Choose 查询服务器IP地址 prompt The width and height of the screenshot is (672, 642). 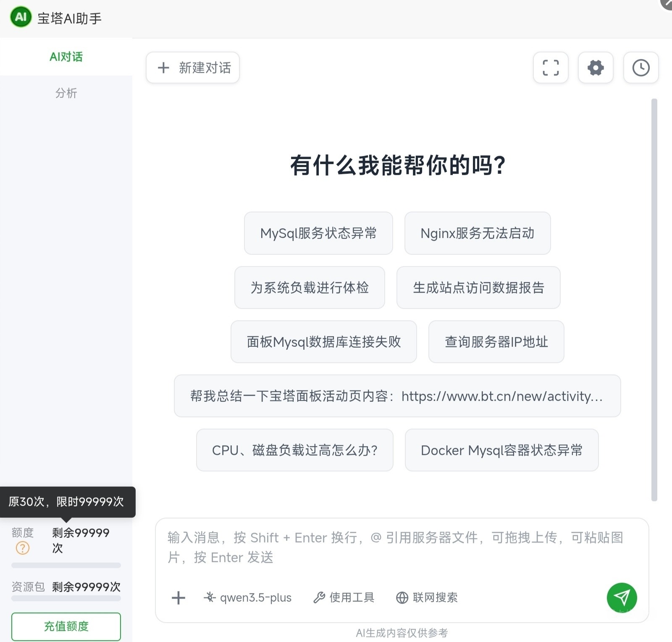(x=496, y=342)
